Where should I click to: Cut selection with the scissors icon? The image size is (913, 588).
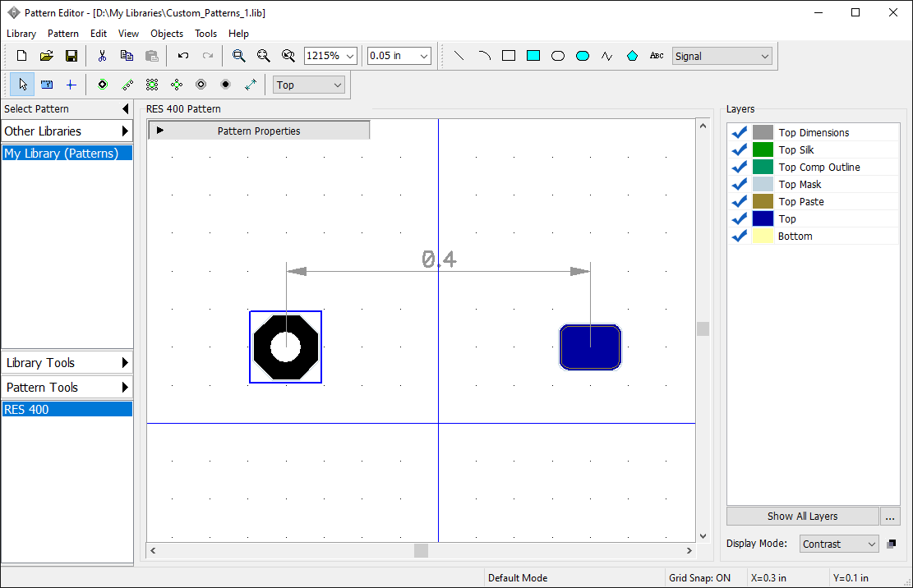(x=102, y=56)
